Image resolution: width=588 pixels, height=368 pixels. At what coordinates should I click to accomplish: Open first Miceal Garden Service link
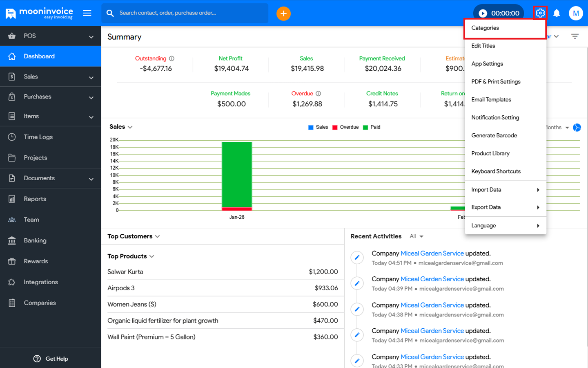pos(432,254)
